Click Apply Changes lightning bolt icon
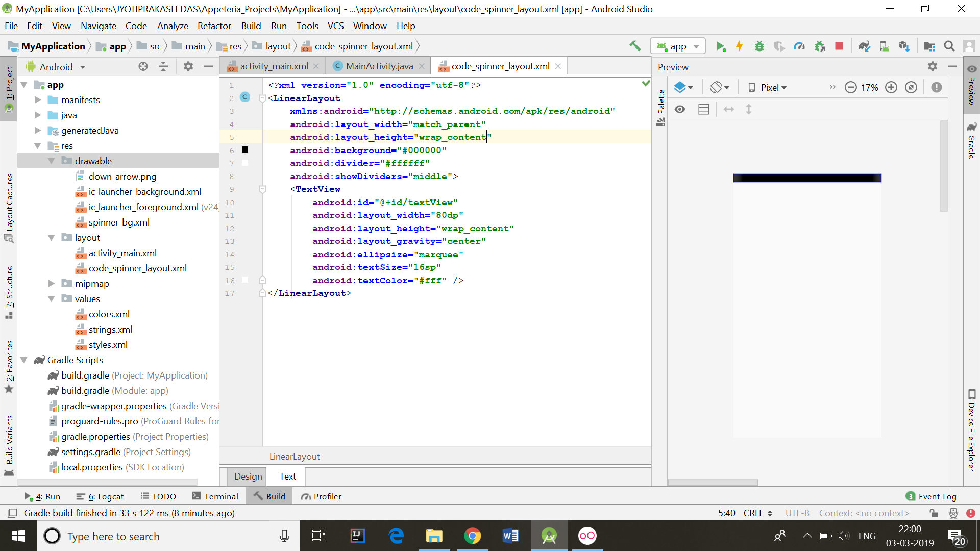 point(739,46)
